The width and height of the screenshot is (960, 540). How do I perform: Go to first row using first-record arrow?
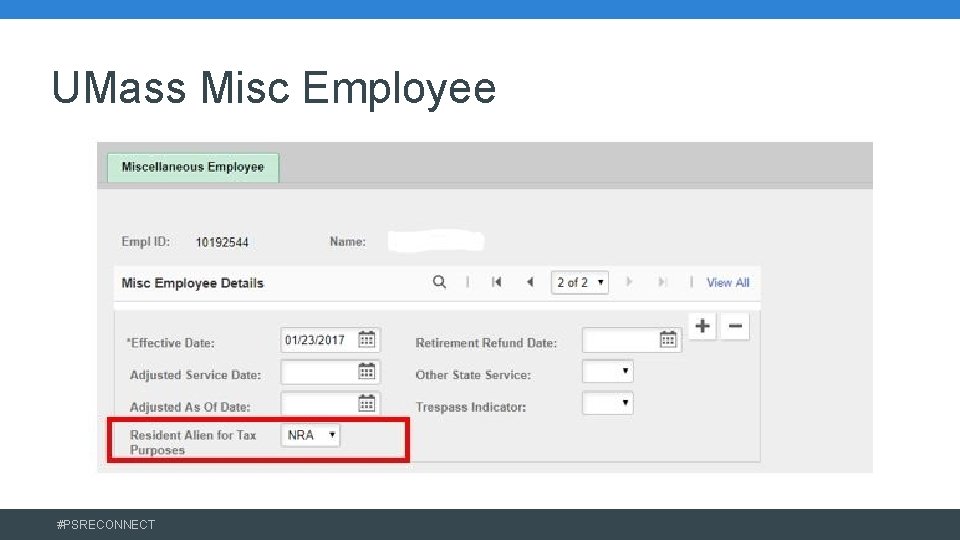497,282
